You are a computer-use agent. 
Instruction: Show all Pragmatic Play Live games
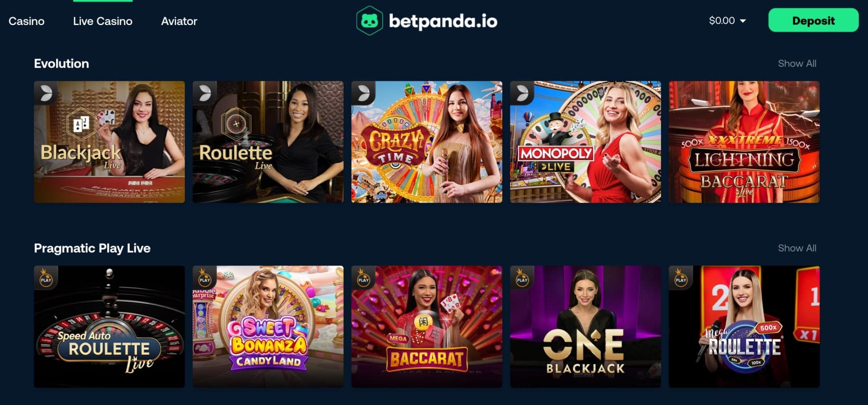tap(797, 248)
